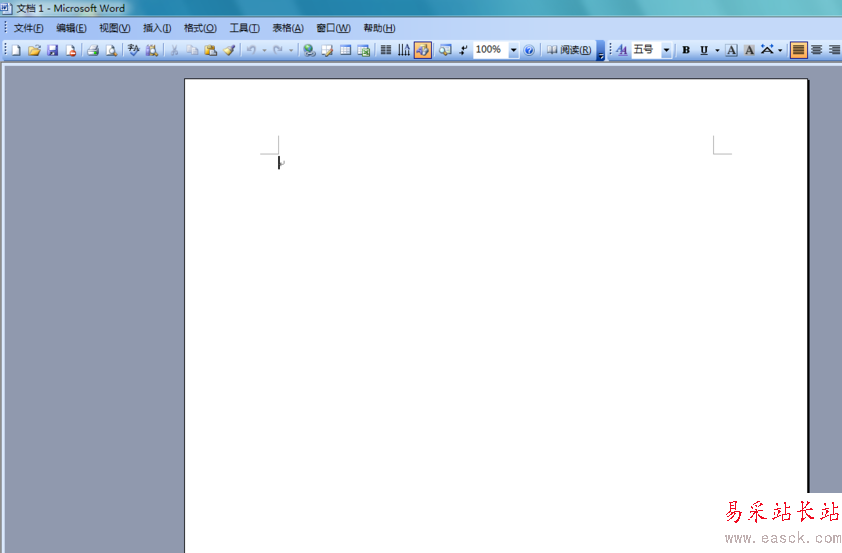842x553 pixels.
Task: Click the columns layout icon
Action: [386, 50]
